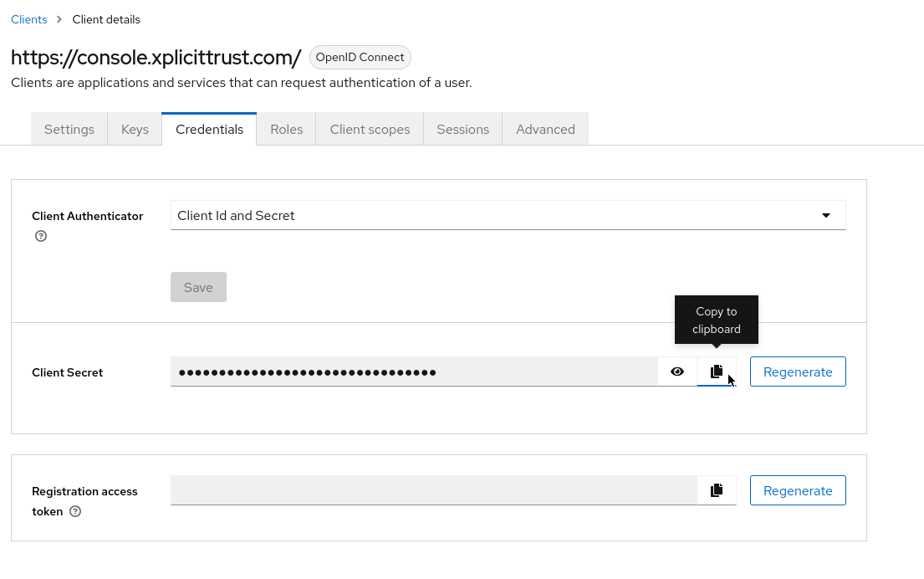Screen dimensions: 924x579
Task: Switch to the Settings tab
Action: pyautogui.click(x=69, y=129)
